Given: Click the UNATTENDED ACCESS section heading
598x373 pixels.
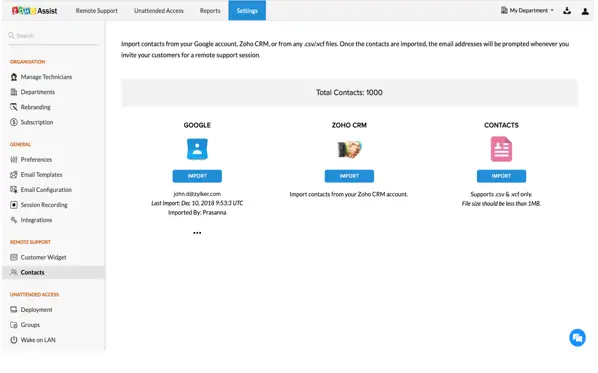Looking at the screenshot, I should point(34,295).
